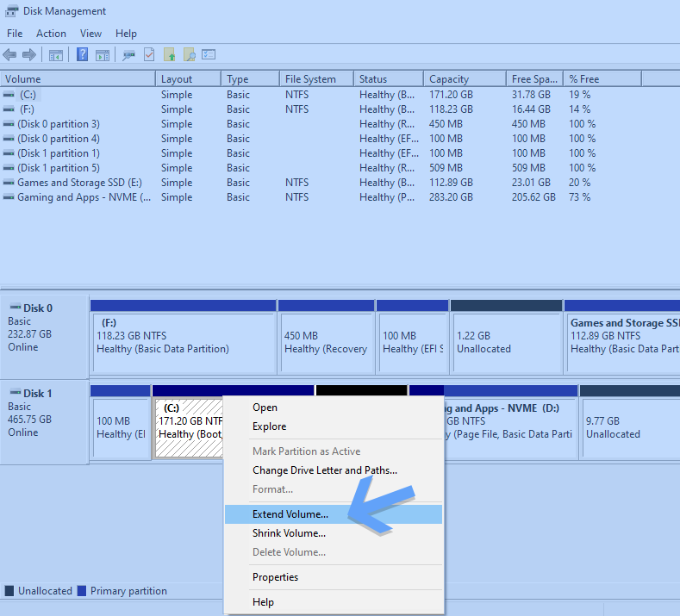Click the Show/Hide Action Pane icon

[x=103, y=55]
